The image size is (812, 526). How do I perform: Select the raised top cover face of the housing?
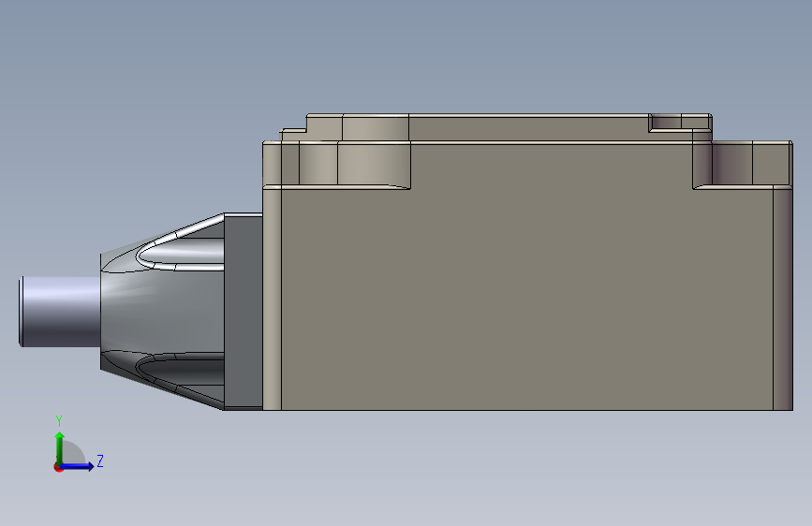pos(528,128)
